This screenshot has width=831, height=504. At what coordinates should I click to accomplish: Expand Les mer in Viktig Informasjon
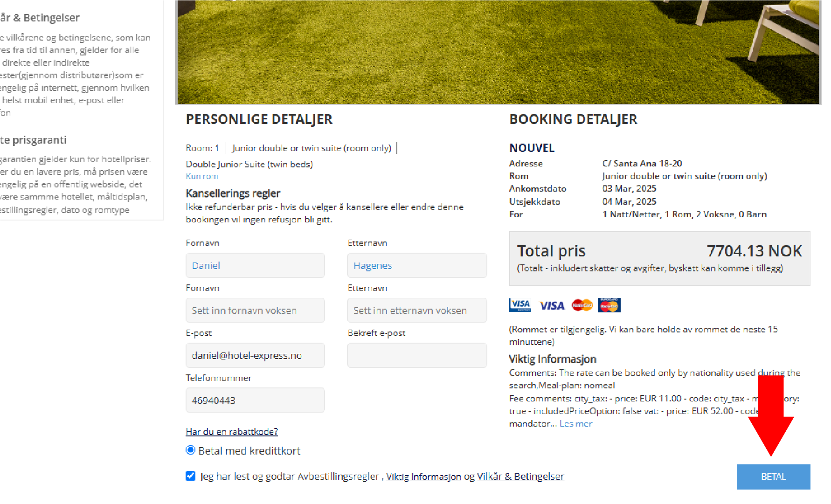pyautogui.click(x=575, y=424)
